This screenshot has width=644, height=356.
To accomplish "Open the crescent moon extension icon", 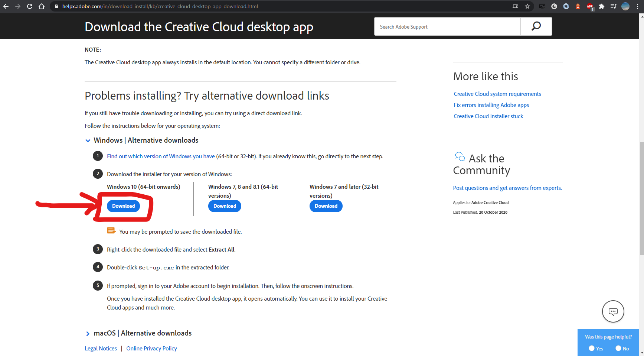I will click(x=554, y=6).
